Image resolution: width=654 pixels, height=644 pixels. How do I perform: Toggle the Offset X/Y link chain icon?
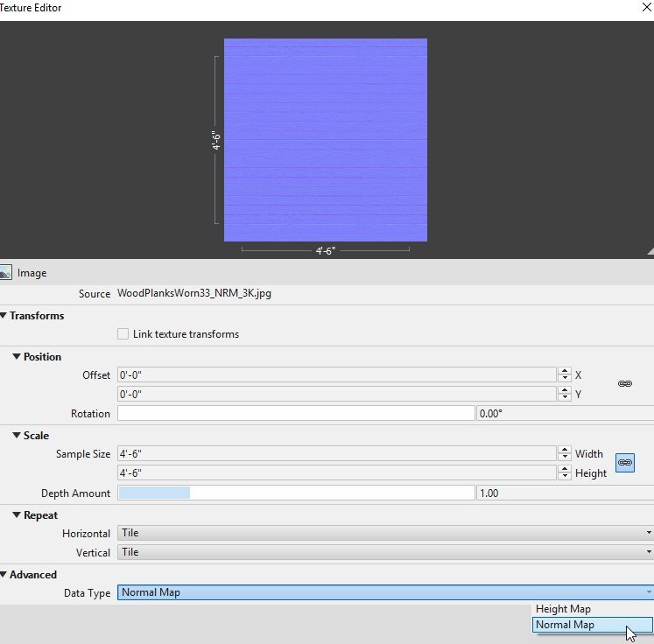(624, 384)
